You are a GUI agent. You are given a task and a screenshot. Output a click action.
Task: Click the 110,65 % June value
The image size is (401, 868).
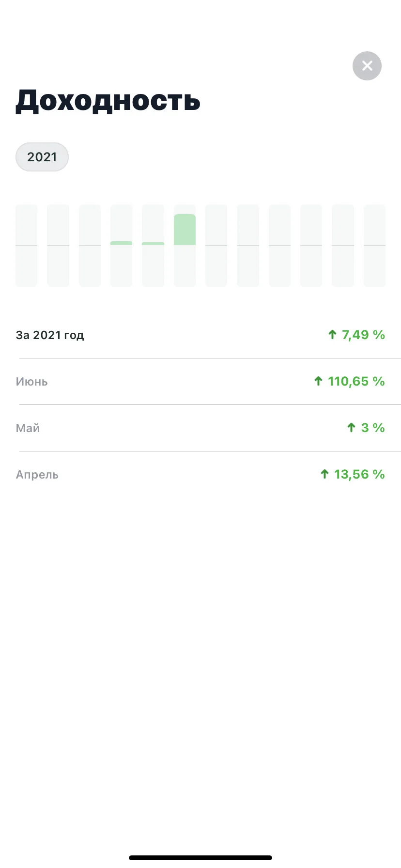point(356,381)
